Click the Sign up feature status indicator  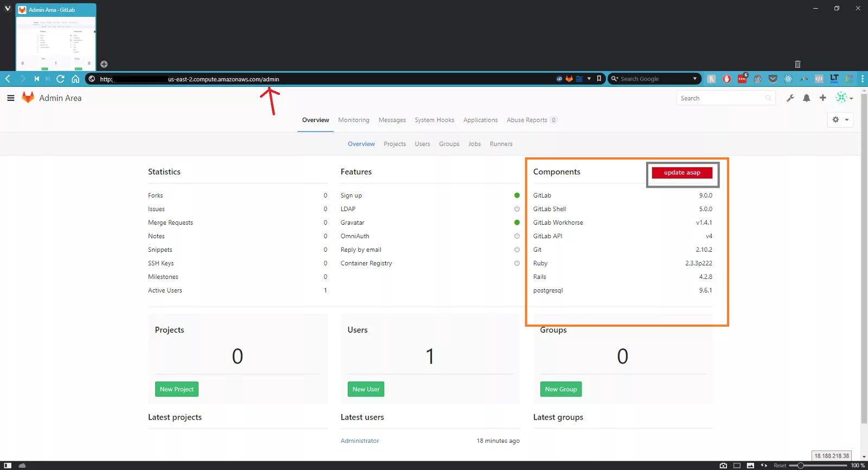click(x=516, y=195)
